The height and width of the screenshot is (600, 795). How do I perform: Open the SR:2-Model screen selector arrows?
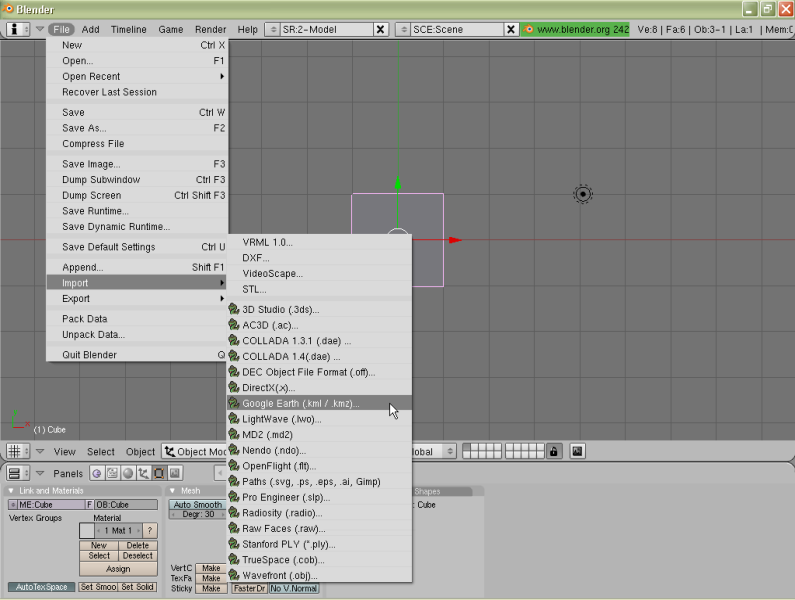(273, 29)
